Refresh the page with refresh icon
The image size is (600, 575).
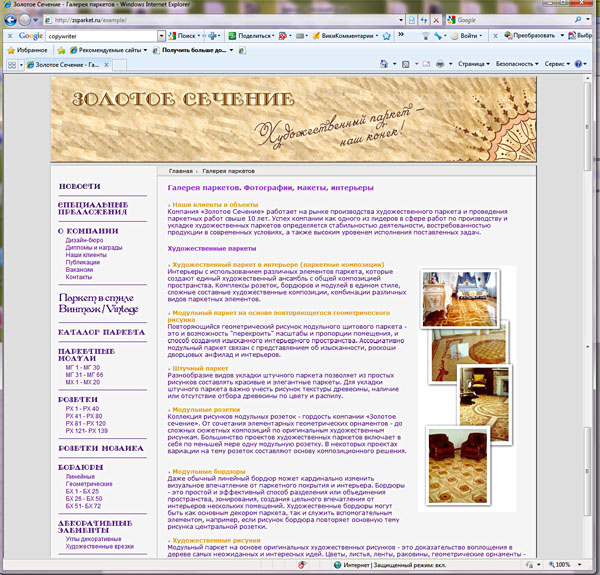424,20
